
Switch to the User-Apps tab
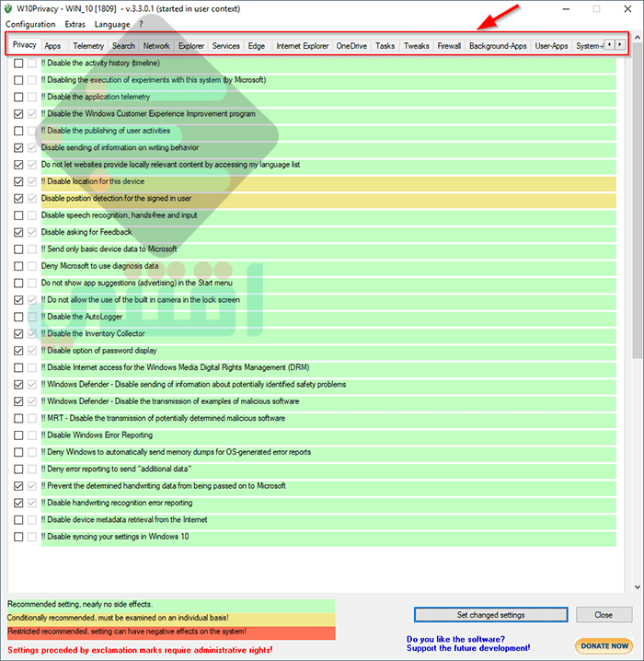click(x=551, y=46)
